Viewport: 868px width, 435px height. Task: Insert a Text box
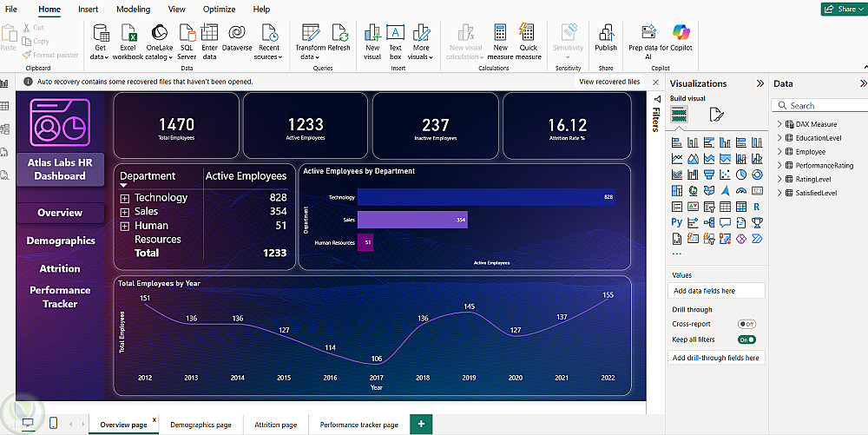pyautogui.click(x=395, y=40)
